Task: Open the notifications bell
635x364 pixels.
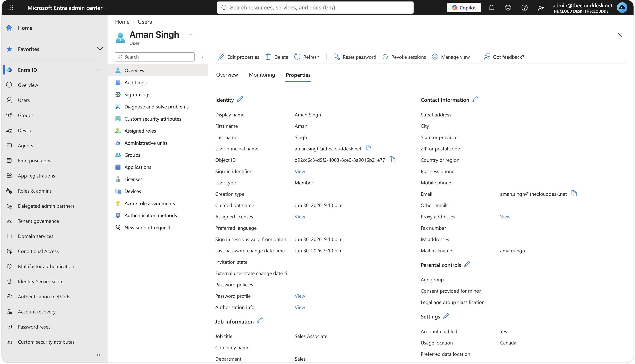Action: point(491,8)
